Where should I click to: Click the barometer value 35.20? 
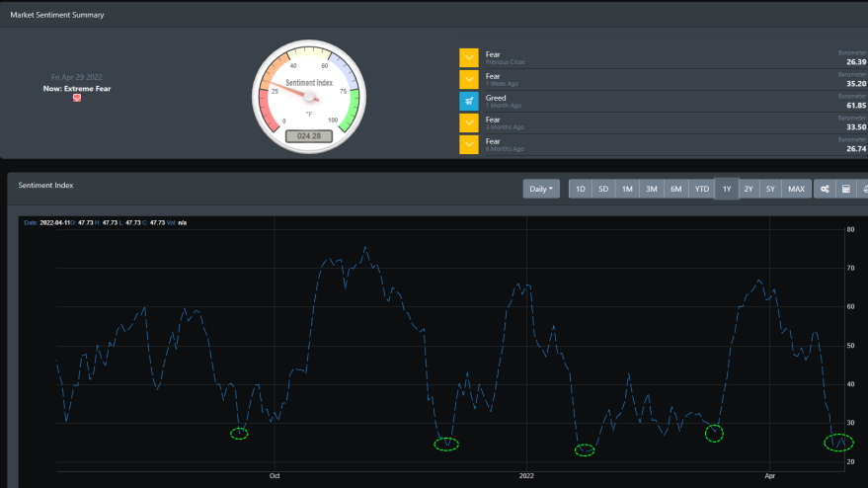[856, 84]
